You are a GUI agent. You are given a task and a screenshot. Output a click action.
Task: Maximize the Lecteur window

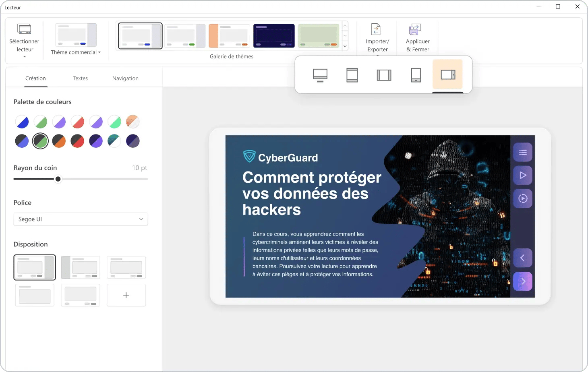point(558,6)
